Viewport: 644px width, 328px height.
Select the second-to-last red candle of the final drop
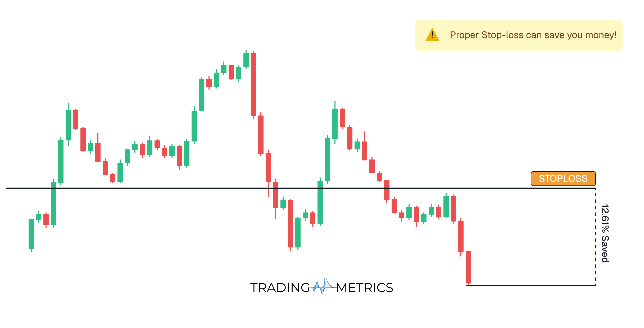pyautogui.click(x=461, y=236)
